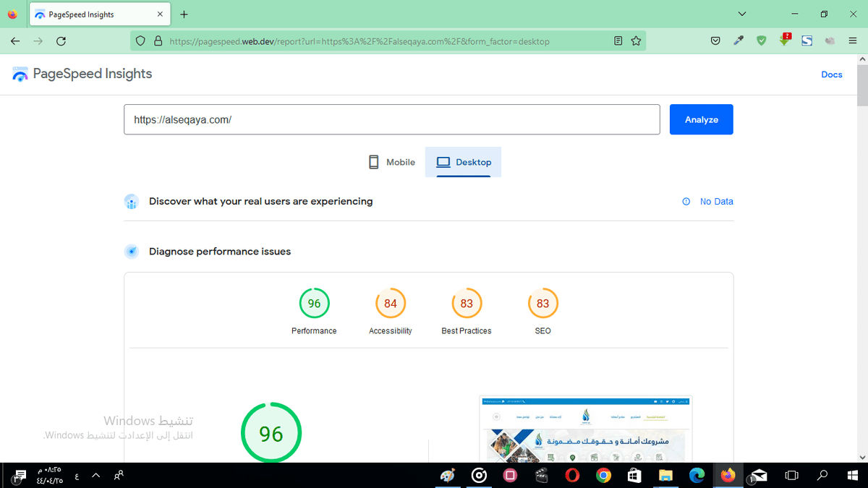This screenshot has width=868, height=488.
Task: Reload the page
Action: [61, 41]
